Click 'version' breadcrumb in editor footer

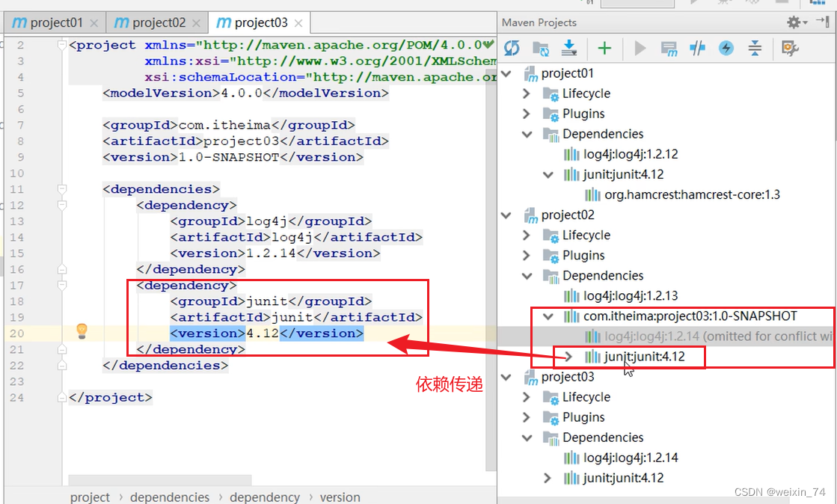coord(340,497)
